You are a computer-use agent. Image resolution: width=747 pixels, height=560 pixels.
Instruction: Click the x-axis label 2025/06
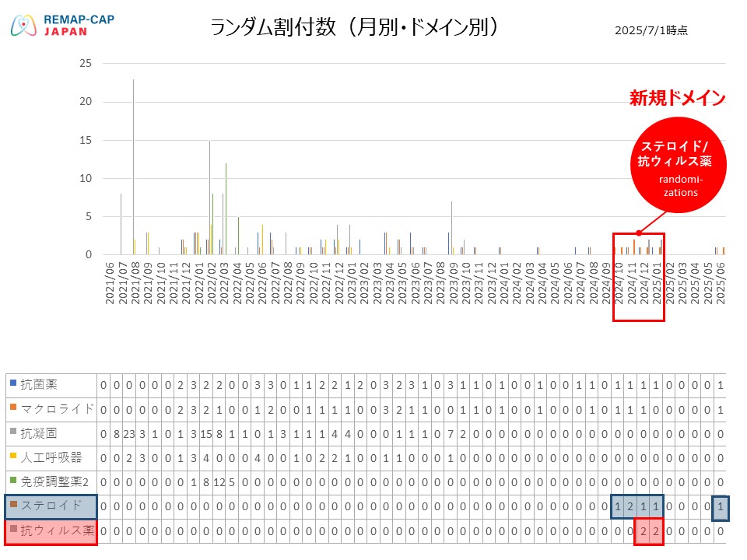(x=721, y=283)
